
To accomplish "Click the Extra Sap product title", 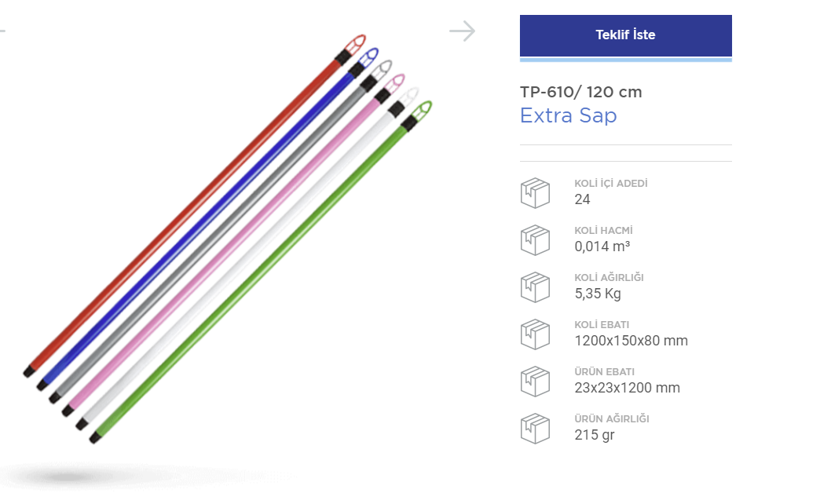I will point(568,115).
